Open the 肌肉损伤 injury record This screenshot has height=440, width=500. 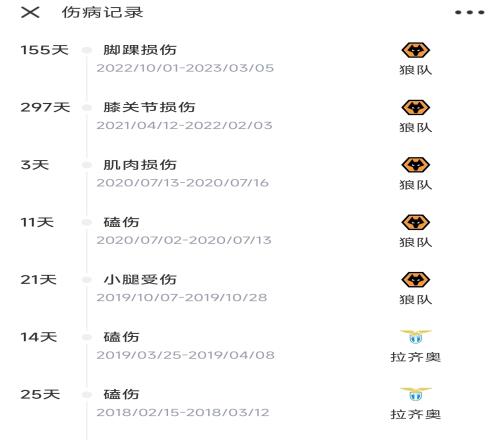(140, 165)
